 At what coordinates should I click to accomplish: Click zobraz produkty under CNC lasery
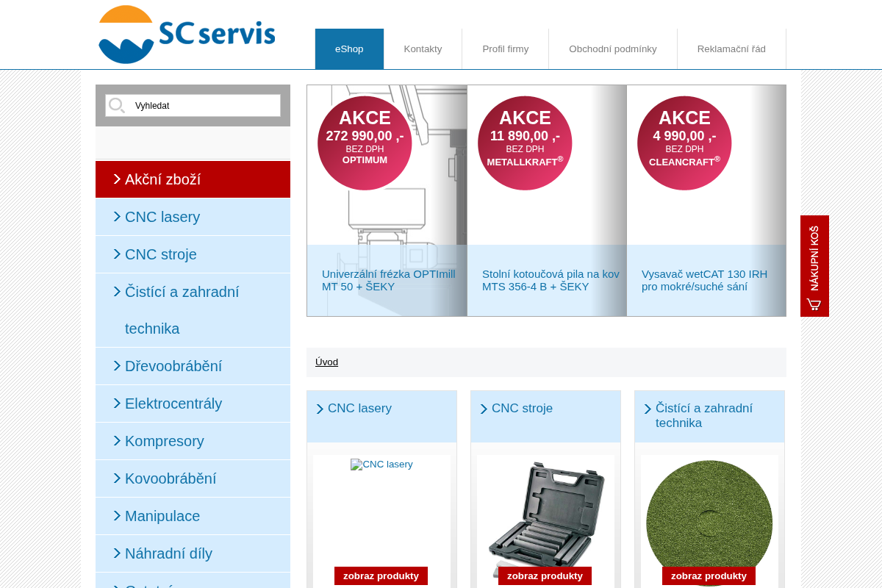click(x=381, y=576)
